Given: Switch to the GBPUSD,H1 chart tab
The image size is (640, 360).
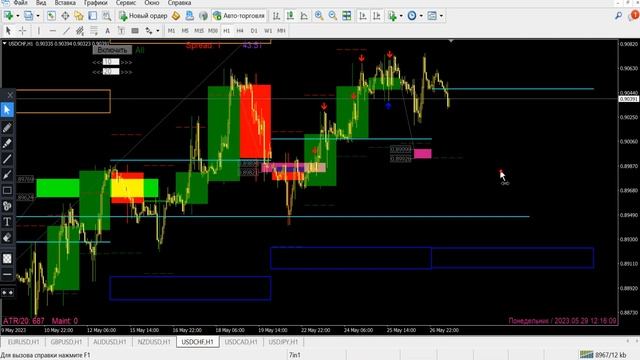Looking at the screenshot, I should point(66,342).
